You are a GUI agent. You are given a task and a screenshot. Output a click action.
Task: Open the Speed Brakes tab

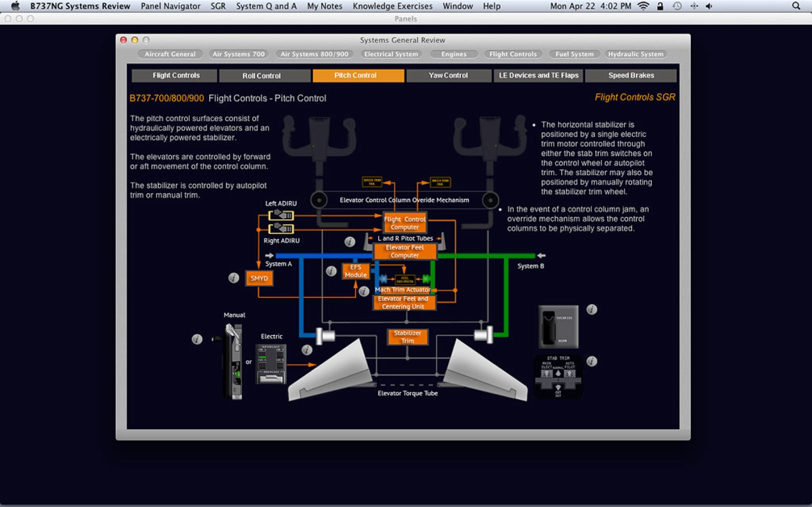[x=631, y=75]
